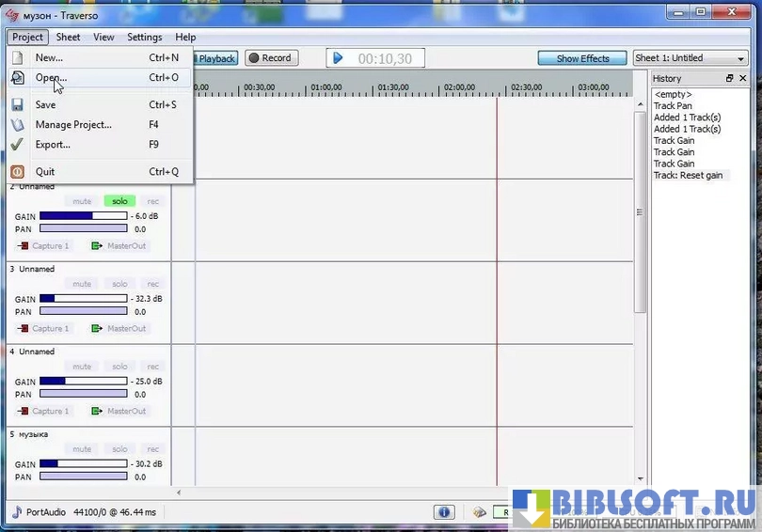This screenshot has height=532, width=762.
Task: Float the History panel using undock icon
Action: click(729, 79)
